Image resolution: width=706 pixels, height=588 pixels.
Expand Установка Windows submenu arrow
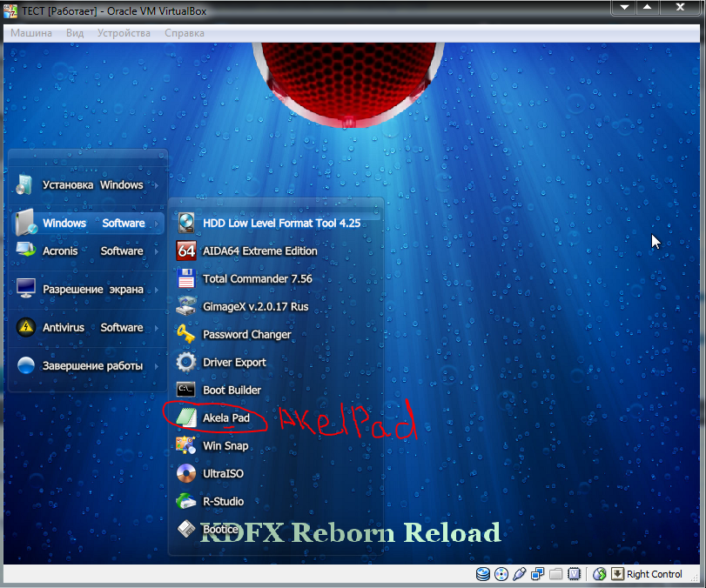(156, 185)
